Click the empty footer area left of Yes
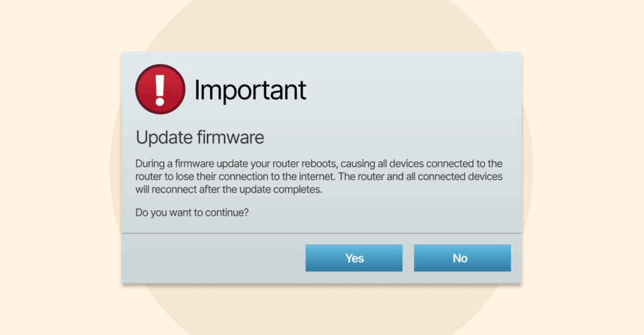The width and height of the screenshot is (644, 335). tap(214, 258)
